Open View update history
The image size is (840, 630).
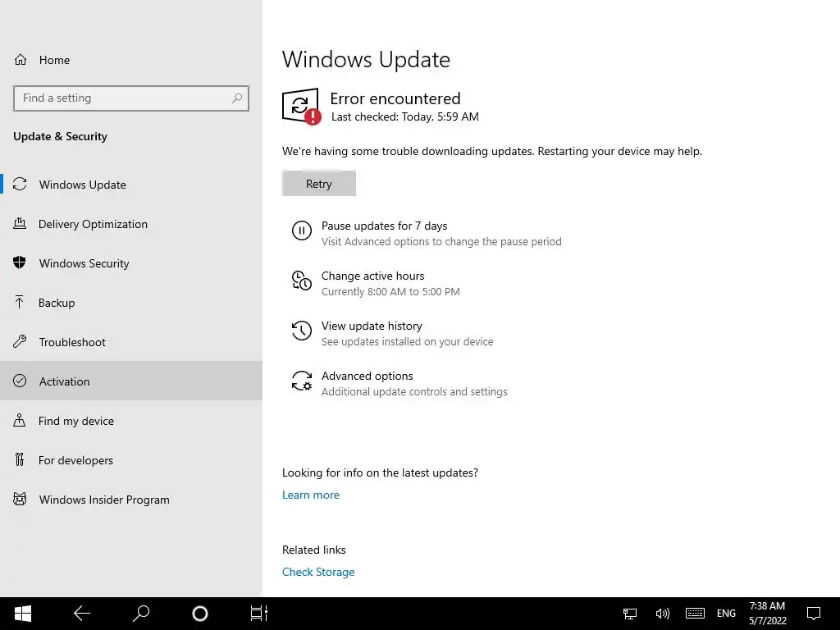(372, 326)
